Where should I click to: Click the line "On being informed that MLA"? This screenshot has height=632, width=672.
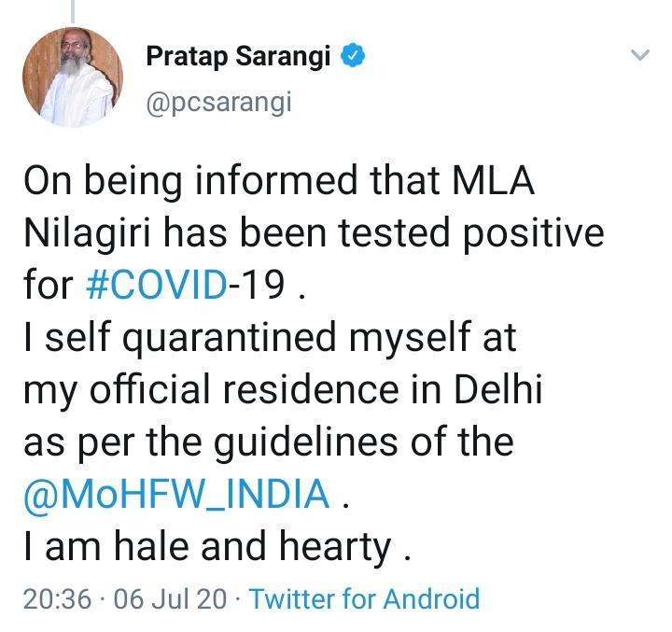[x=279, y=181]
